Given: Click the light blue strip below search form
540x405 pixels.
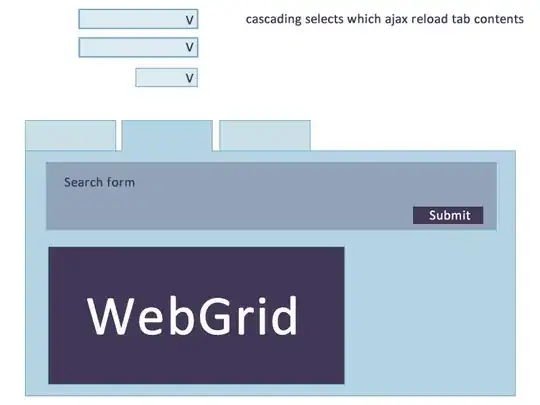Looking at the screenshot, I should click(271, 238).
